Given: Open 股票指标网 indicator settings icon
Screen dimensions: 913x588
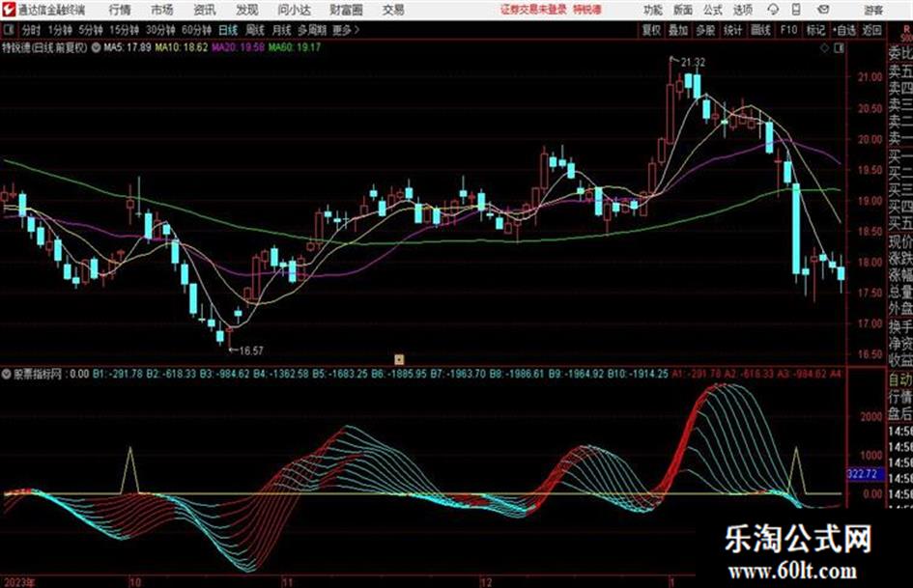Looking at the screenshot, I should [7, 374].
